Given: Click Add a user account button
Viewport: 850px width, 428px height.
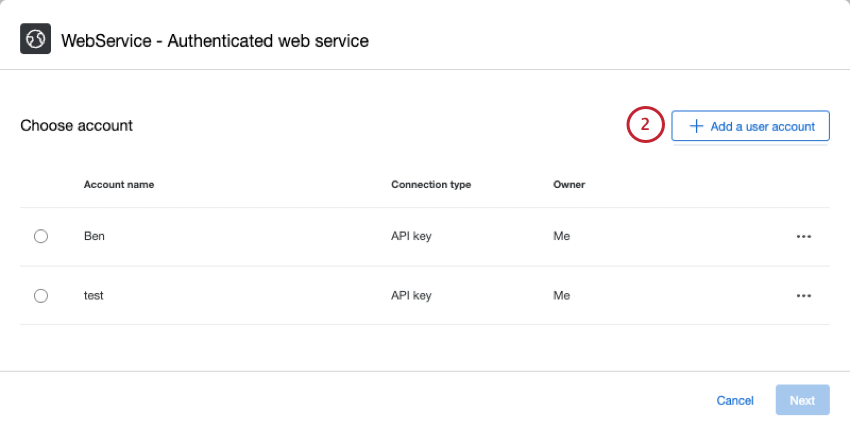Looking at the screenshot, I should coord(750,126).
